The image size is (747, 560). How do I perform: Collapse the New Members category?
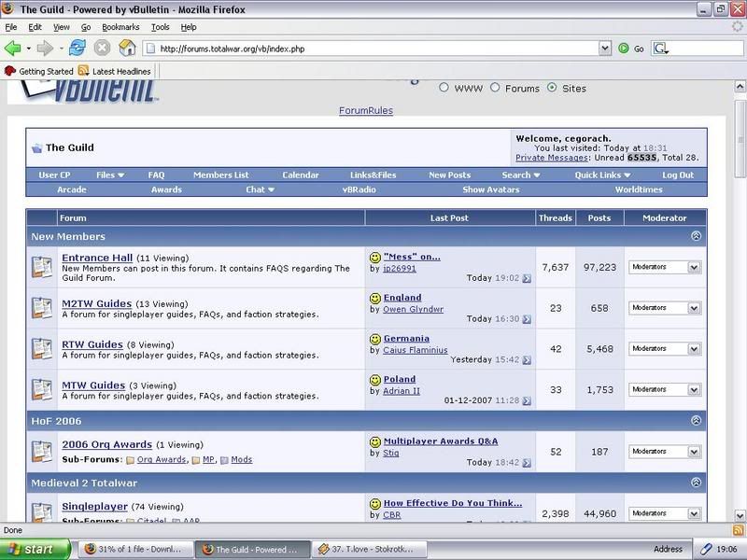tap(696, 236)
